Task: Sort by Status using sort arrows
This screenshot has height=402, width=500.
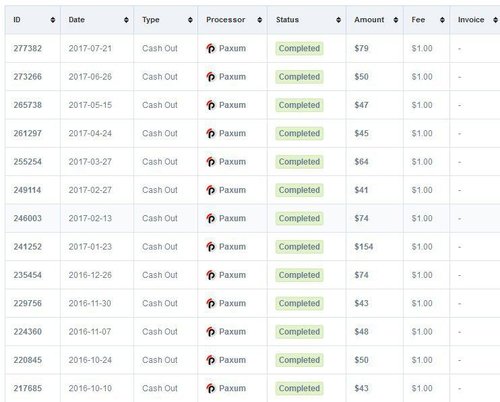Action: tap(338, 20)
